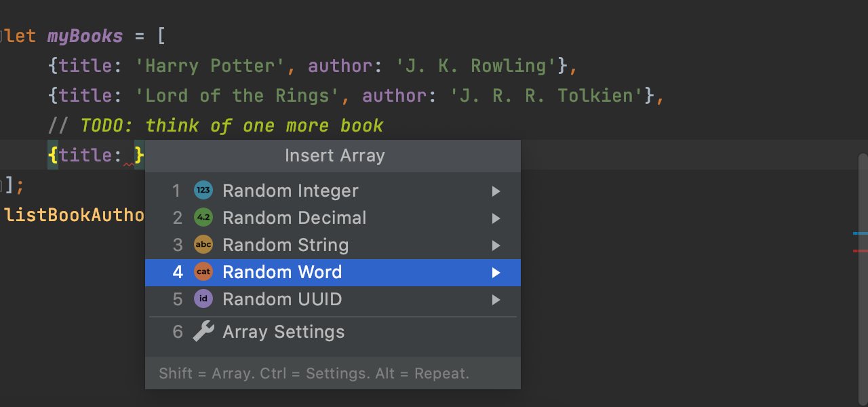Choose Random Decimal from the popup
Screen dimensions: 868x407
point(333,218)
